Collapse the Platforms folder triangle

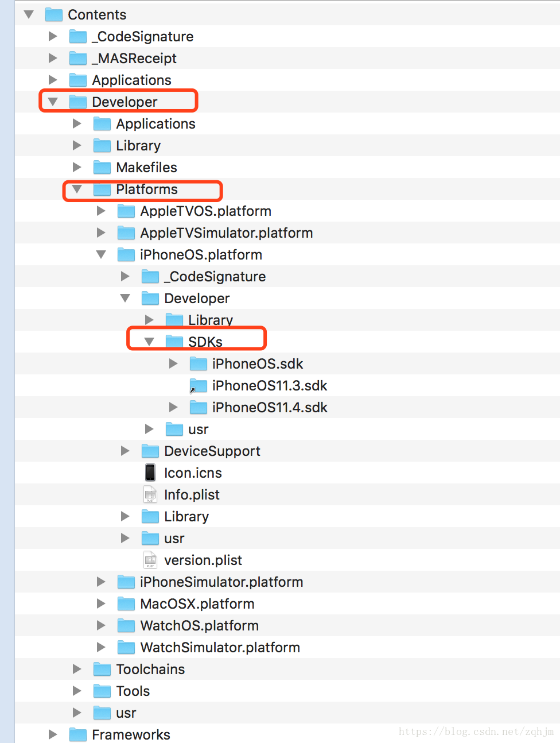77,189
